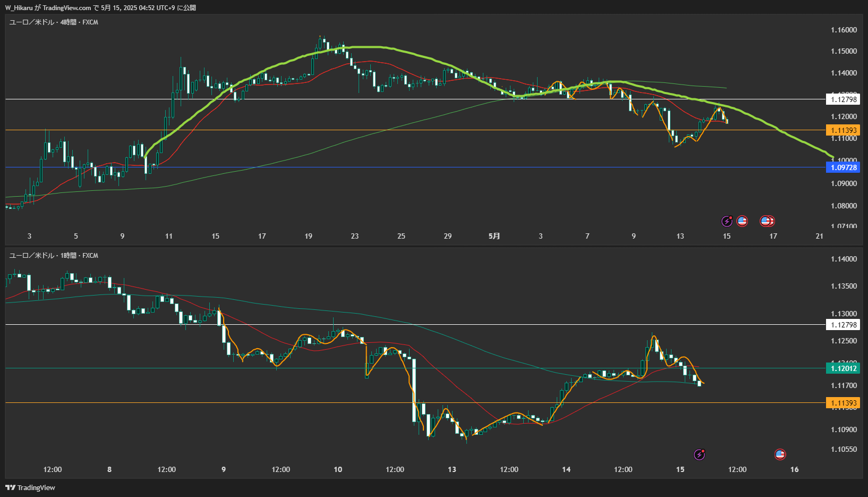Select white 1.12798 price label on 1時間 chart

(x=844, y=325)
